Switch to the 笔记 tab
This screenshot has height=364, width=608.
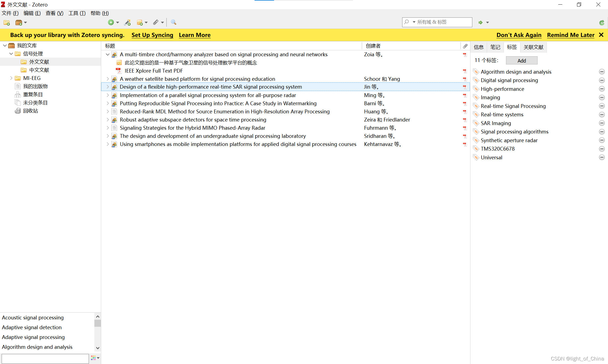495,47
